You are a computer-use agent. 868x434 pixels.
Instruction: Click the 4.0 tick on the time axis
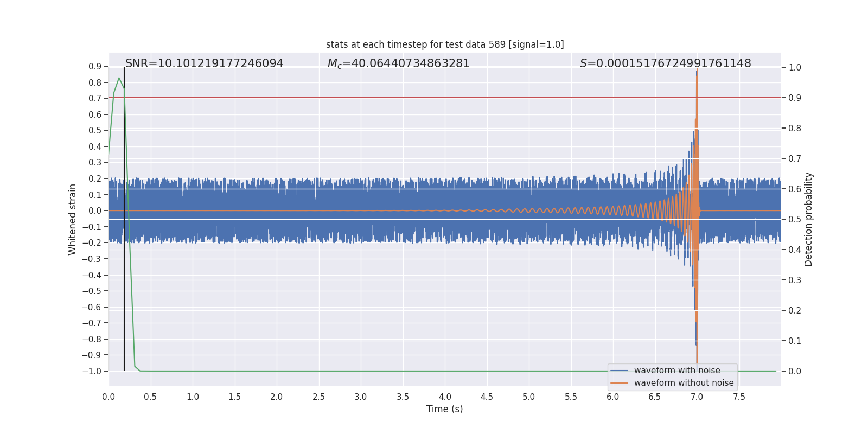click(445, 397)
